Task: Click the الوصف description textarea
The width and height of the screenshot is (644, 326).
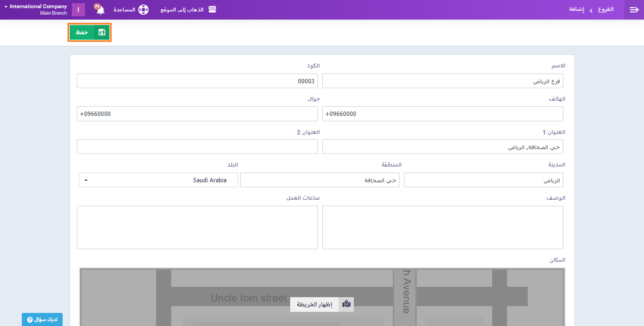Action: [443, 227]
